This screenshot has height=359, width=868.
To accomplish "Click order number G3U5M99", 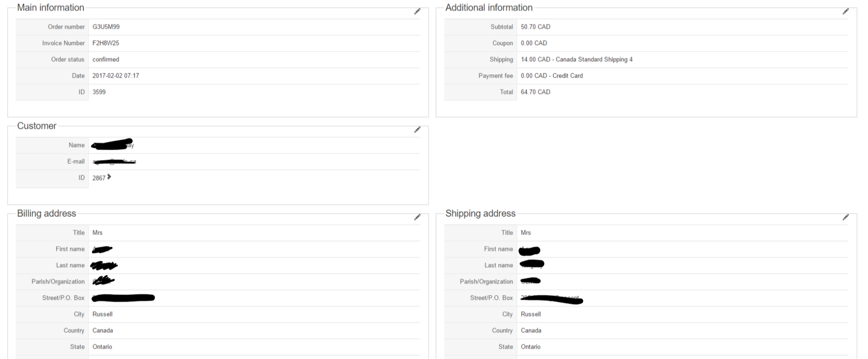I will pos(106,27).
